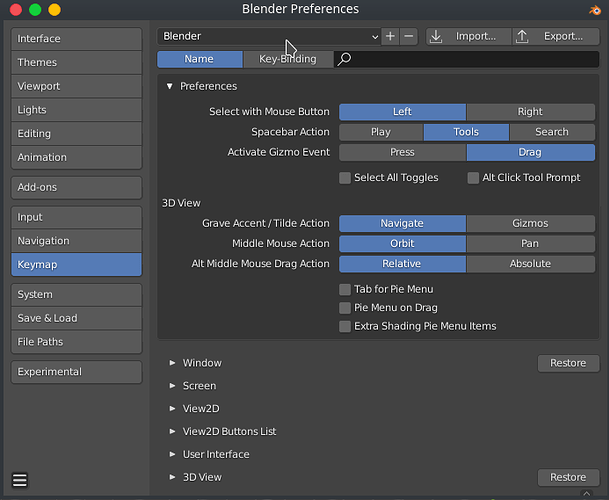609x500 pixels.
Task: Open the Editing preferences tab
Action: click(x=77, y=134)
